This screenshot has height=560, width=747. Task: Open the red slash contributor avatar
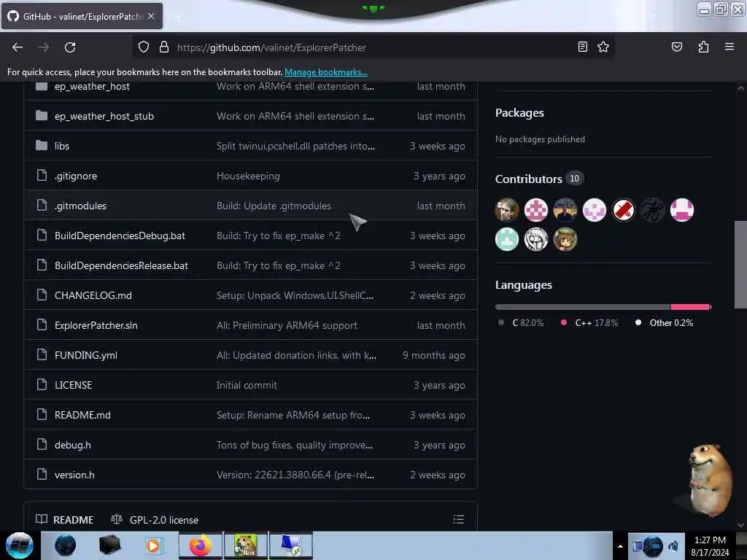(x=624, y=210)
